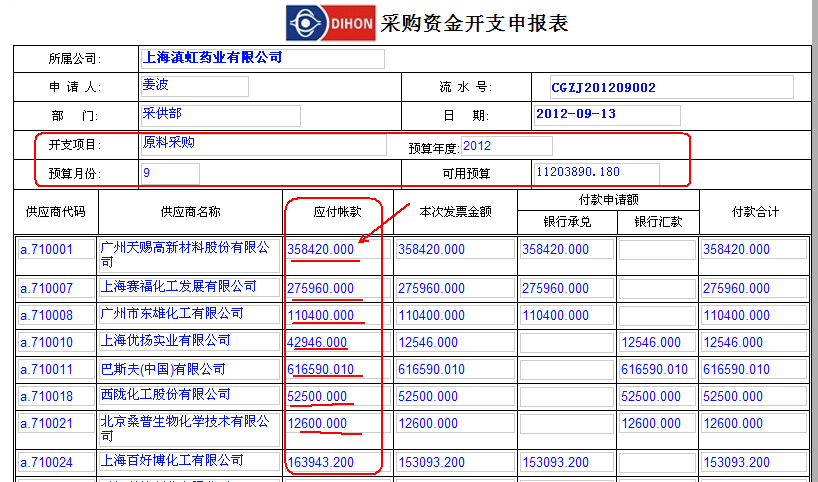Click supplier name 北京桑普生物化学技术有限公司

(x=189, y=429)
